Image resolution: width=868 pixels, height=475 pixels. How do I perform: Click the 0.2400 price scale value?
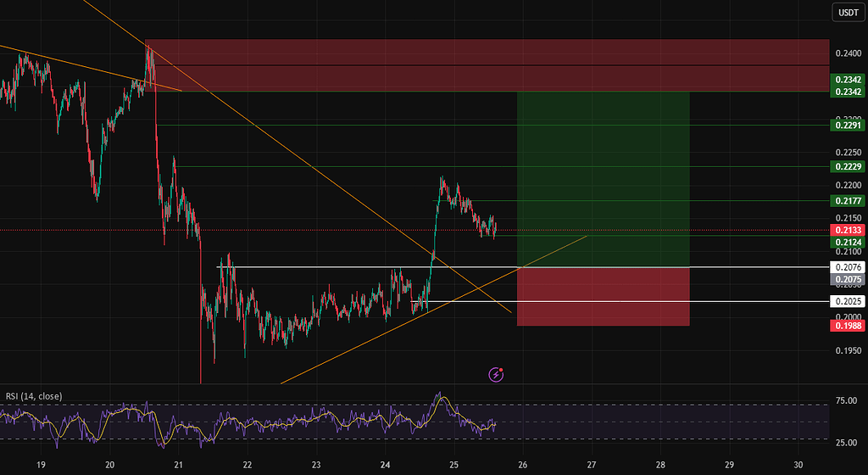pyautogui.click(x=848, y=53)
